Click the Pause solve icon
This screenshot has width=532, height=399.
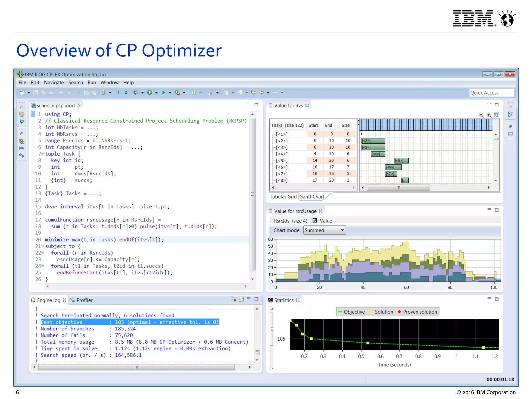coord(194,92)
